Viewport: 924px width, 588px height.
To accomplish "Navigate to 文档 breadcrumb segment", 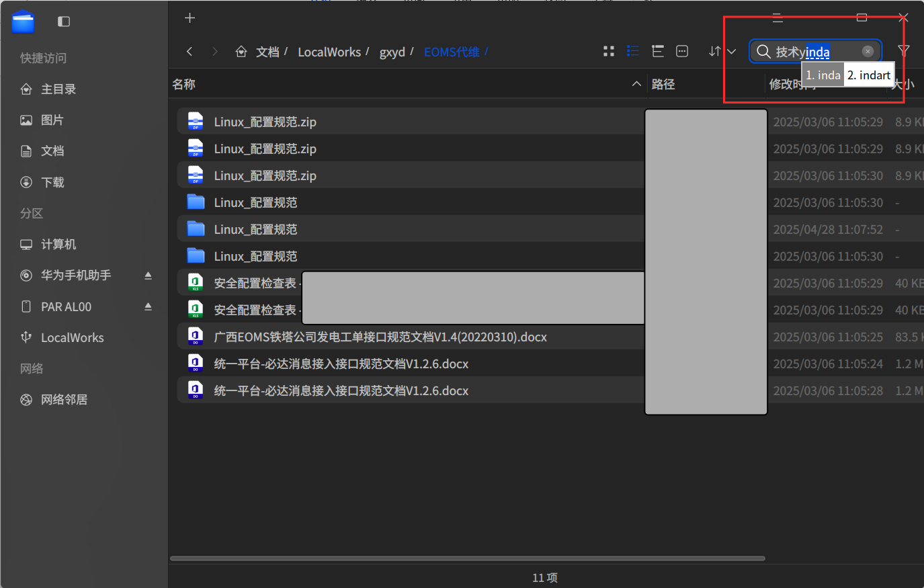I will tap(267, 52).
